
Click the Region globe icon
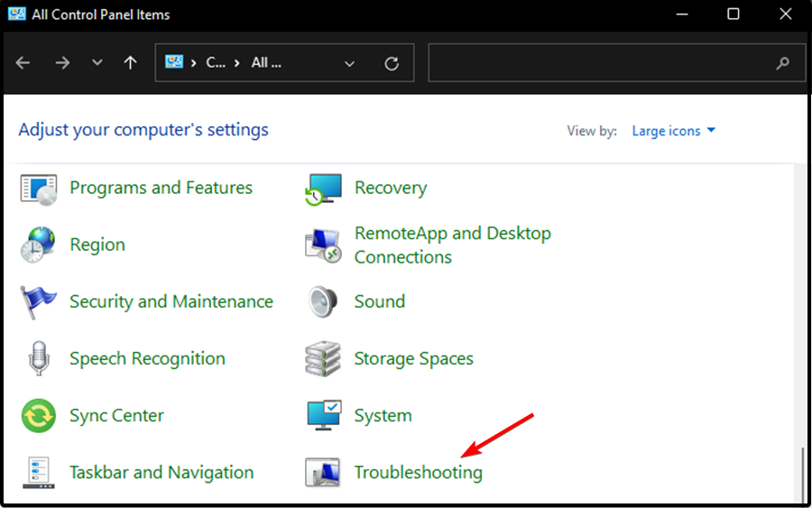point(39,245)
